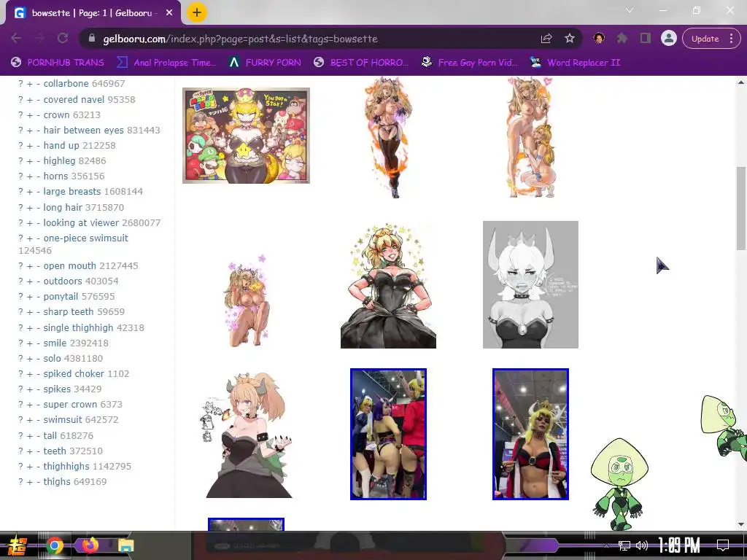The height and width of the screenshot is (560, 747).
Task: Open the swimsuit 642572 tag
Action: pyautogui.click(x=63, y=419)
